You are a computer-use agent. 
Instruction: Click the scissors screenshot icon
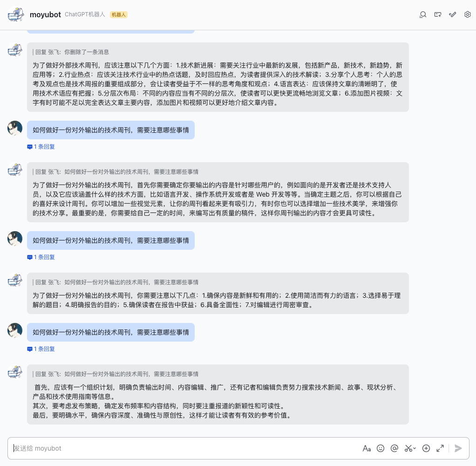point(408,448)
